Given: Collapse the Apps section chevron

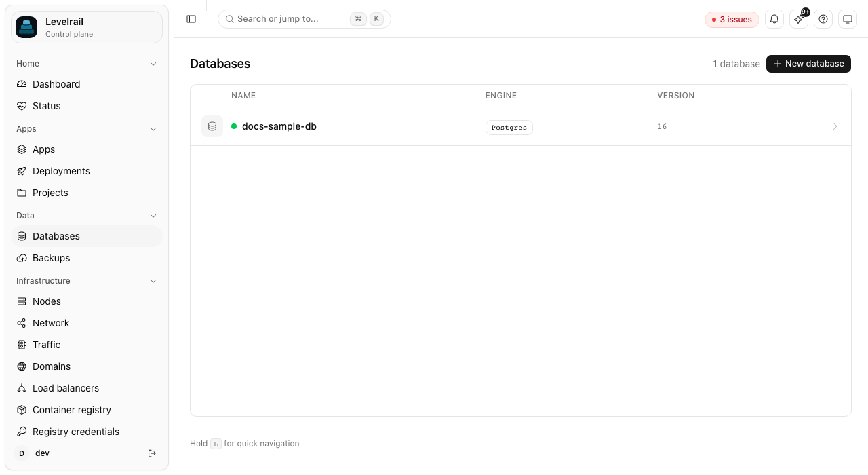Looking at the screenshot, I should pos(153,129).
